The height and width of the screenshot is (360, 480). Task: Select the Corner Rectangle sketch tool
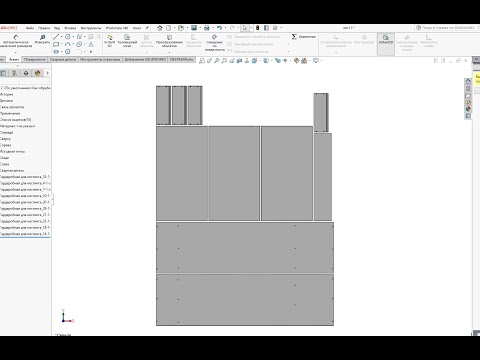[56, 44]
